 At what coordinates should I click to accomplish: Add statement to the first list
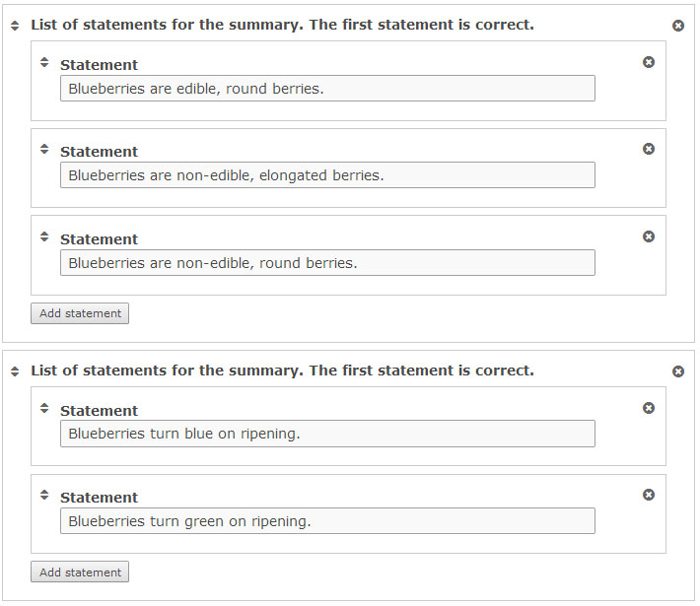point(80,313)
